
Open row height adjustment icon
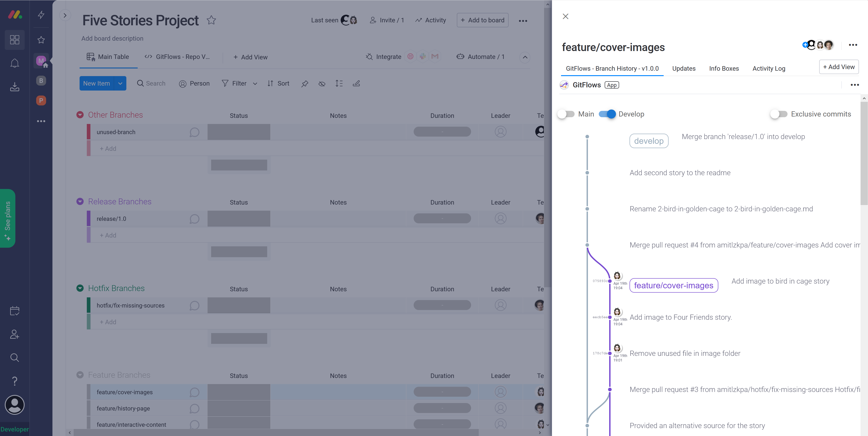(339, 84)
